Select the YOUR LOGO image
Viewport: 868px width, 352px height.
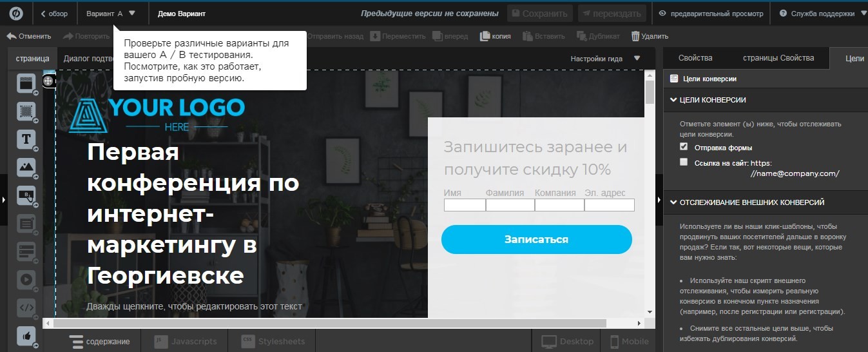[157, 115]
